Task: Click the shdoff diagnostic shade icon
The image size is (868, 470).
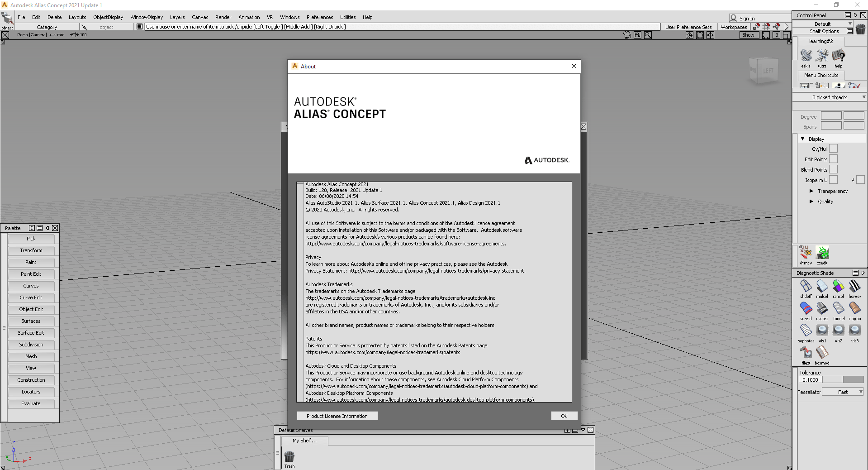Action: (806, 286)
